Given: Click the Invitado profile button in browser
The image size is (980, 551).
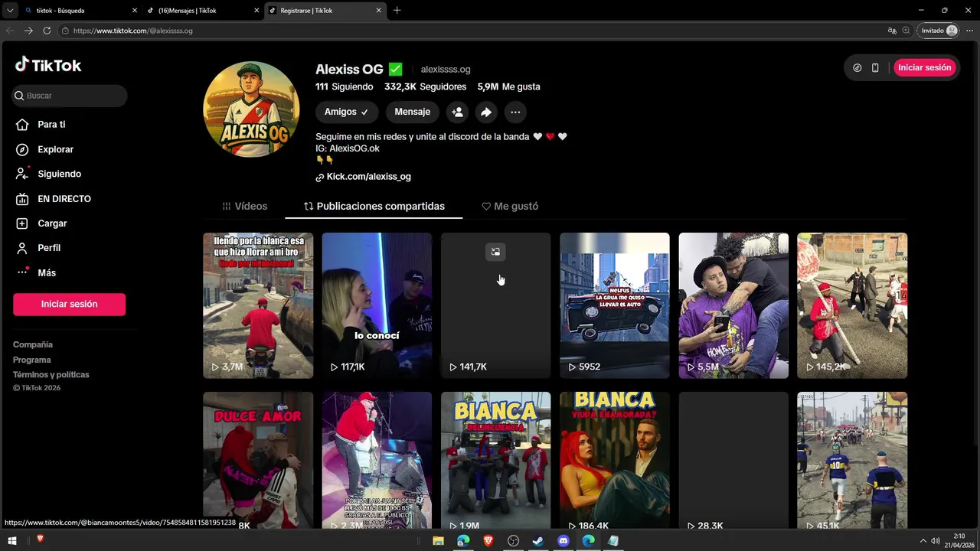Looking at the screenshot, I should pos(939,31).
